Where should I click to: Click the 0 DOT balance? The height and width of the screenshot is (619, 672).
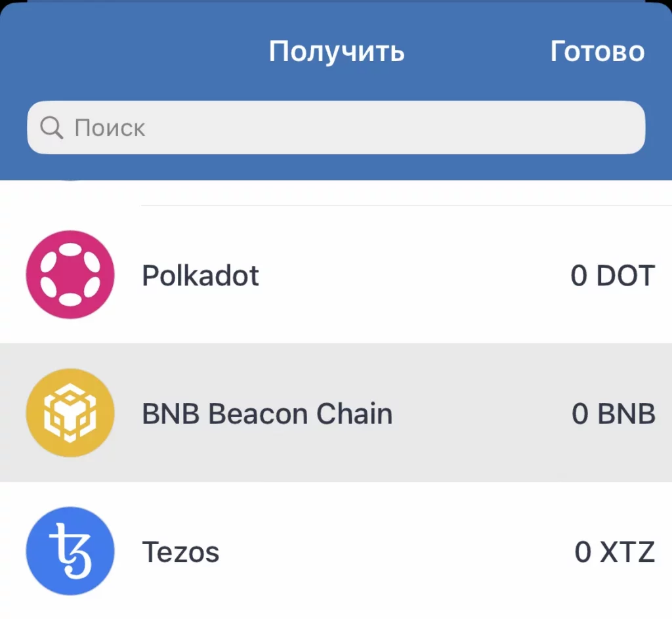tap(612, 276)
